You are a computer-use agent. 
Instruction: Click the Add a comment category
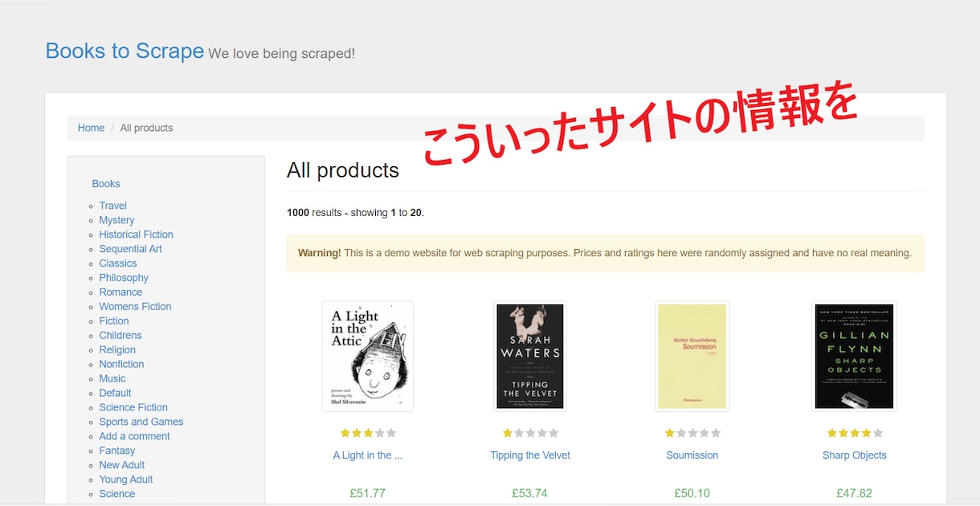135,437
